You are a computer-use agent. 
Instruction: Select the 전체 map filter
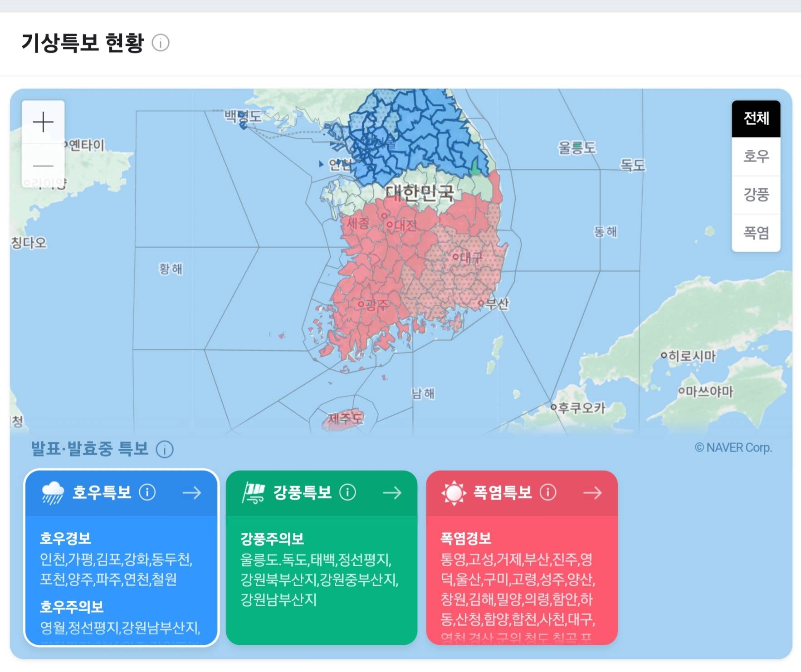756,119
